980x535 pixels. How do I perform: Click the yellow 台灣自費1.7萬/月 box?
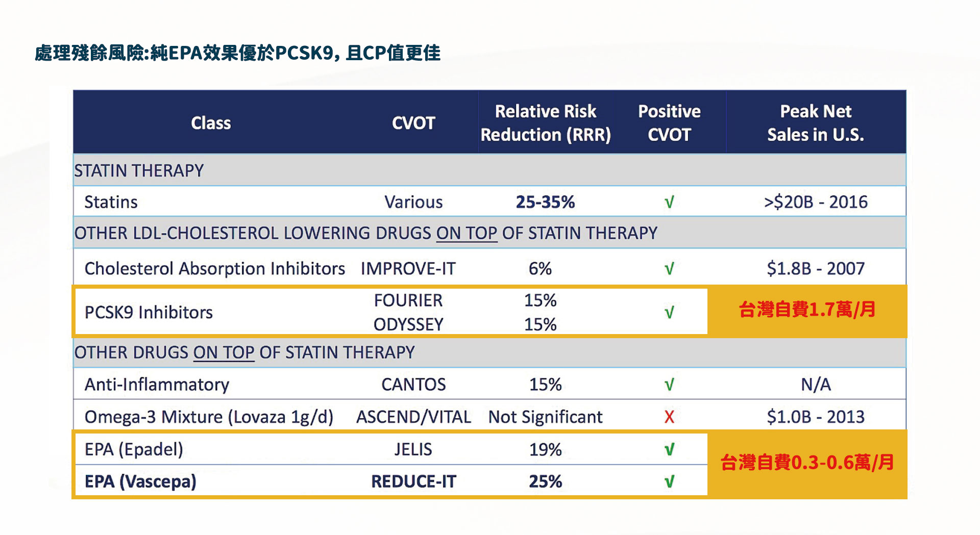pyautogui.click(x=807, y=310)
